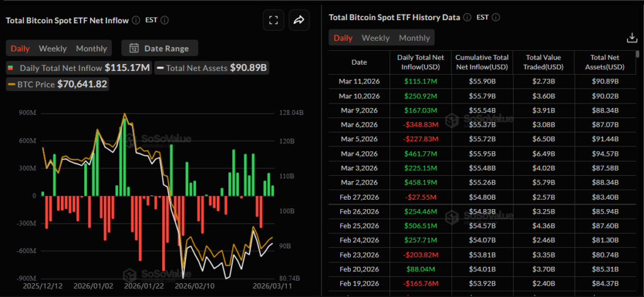The image size is (644, 297).
Task: Click info icon next to chart's EST label
Action: pos(165,20)
